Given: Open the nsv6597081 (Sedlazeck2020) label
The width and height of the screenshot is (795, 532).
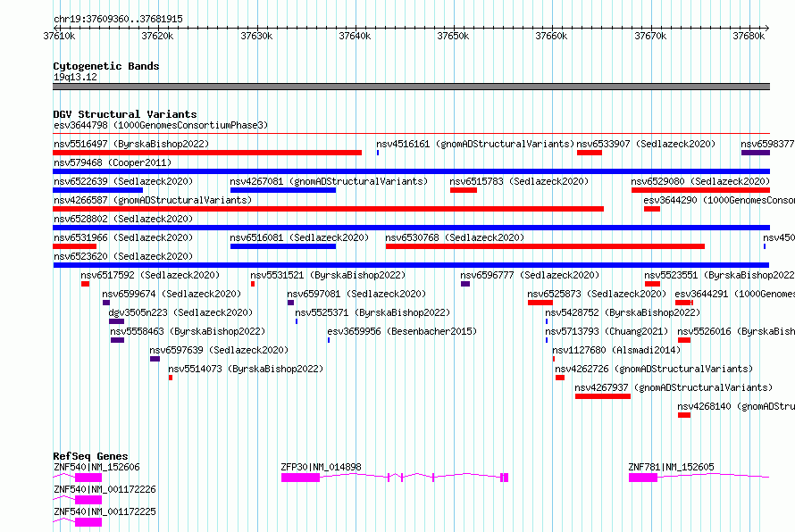Looking at the screenshot, I should [356, 294].
